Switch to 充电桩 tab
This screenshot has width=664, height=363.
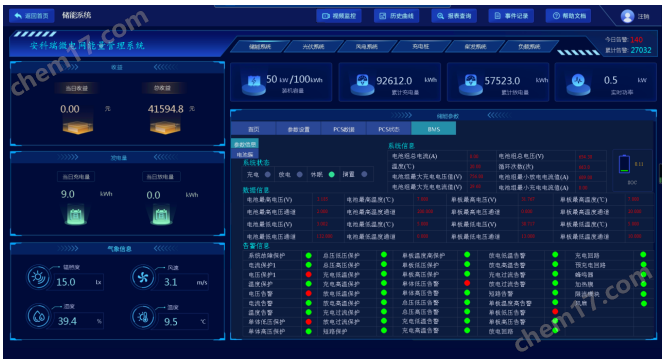pos(421,47)
